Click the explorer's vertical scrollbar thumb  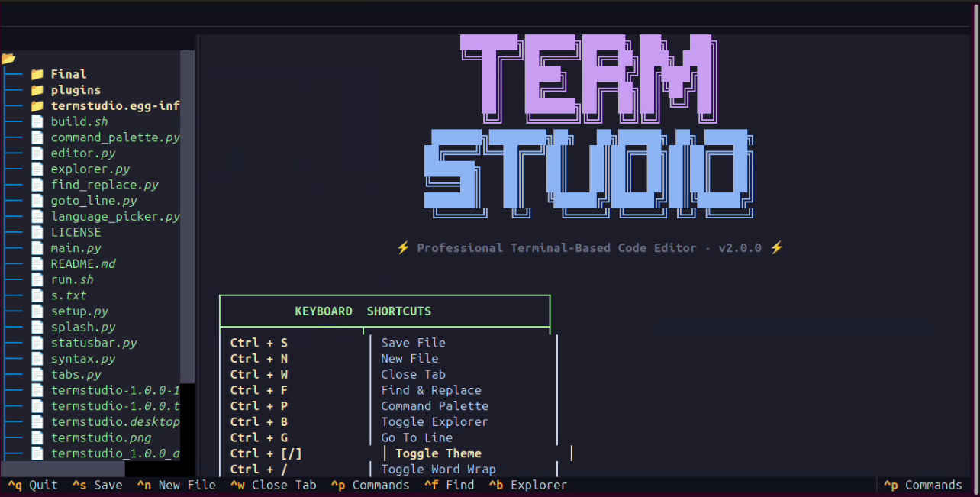pyautogui.click(x=187, y=216)
